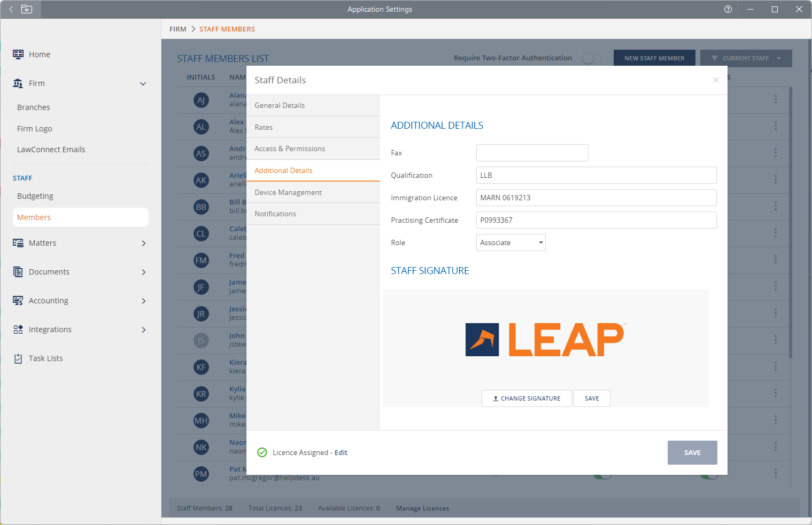This screenshot has height=525, width=812.
Task: Click the Staff Members breadcrumb
Action: pyautogui.click(x=227, y=29)
